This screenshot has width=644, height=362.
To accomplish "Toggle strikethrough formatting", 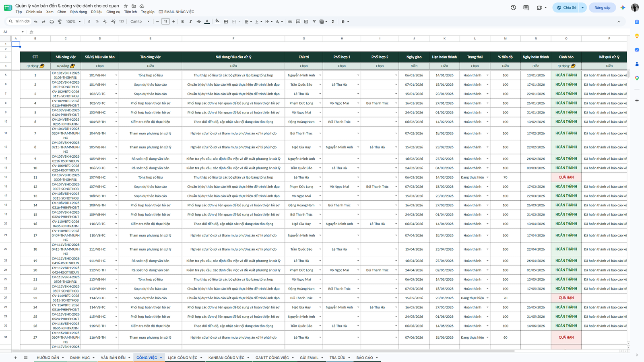I will click(x=198, y=22).
